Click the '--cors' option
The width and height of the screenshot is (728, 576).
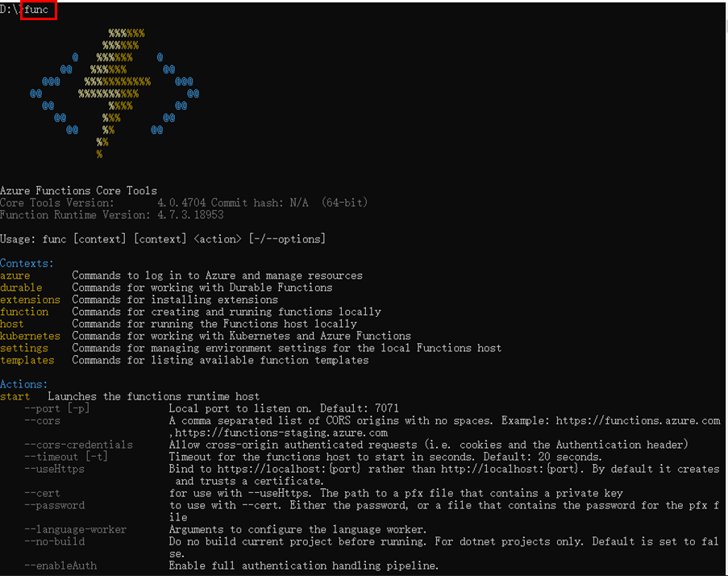42,421
